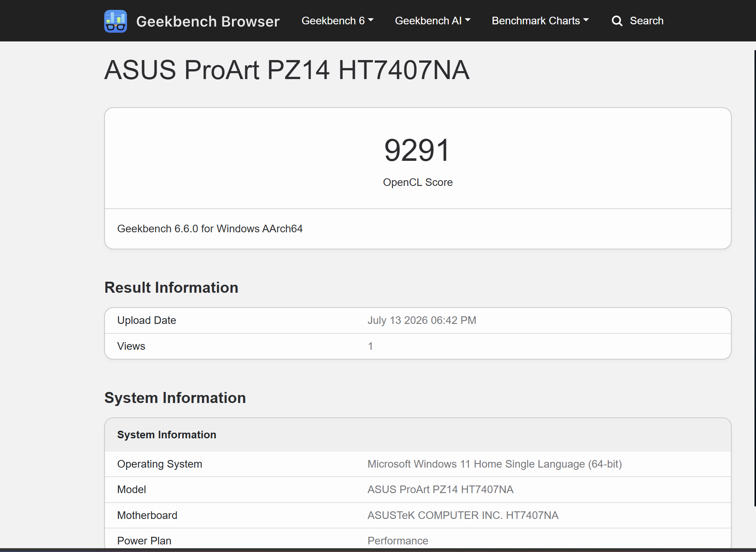
Task: Click the OpenCL Score label
Action: coord(418,182)
